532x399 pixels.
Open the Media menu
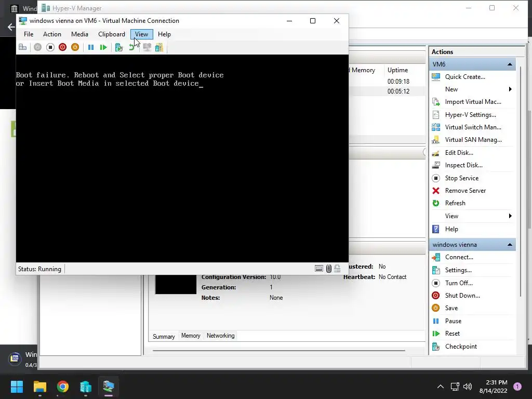pyautogui.click(x=79, y=34)
